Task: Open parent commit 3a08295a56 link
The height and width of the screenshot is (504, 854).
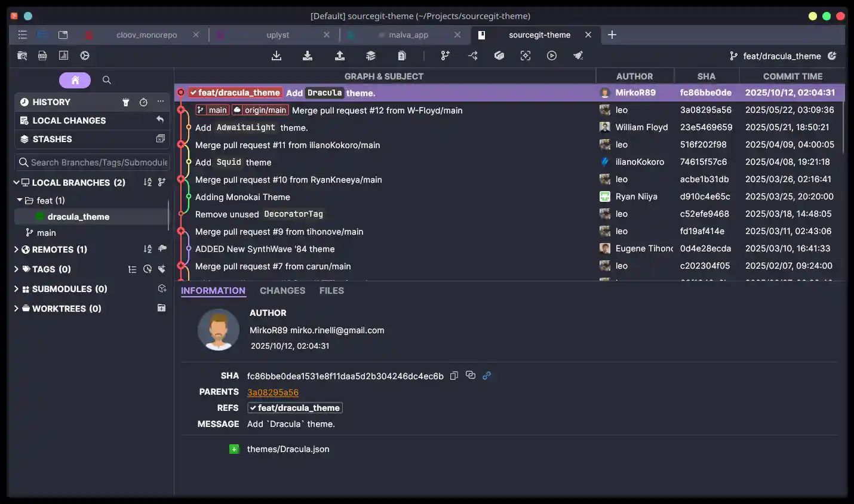Action: pyautogui.click(x=272, y=392)
